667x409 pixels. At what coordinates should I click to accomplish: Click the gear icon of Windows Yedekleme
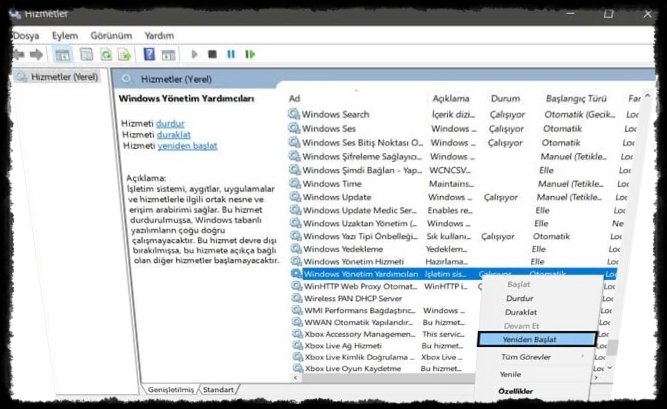click(296, 249)
